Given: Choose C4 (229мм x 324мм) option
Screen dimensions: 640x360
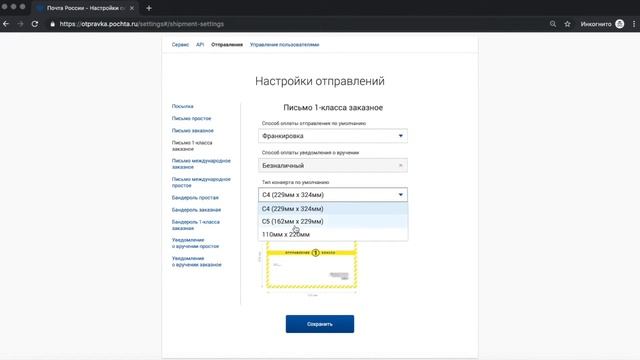Looking at the screenshot, I should coord(333,209).
